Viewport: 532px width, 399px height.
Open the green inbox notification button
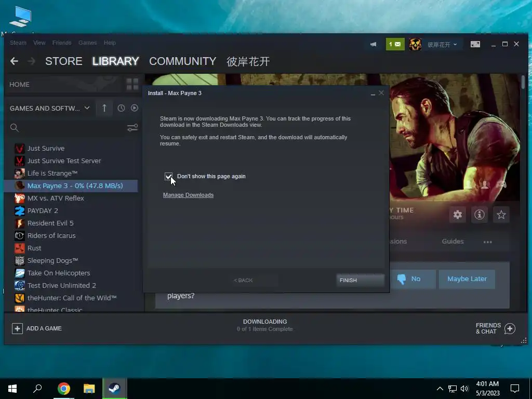(395, 45)
